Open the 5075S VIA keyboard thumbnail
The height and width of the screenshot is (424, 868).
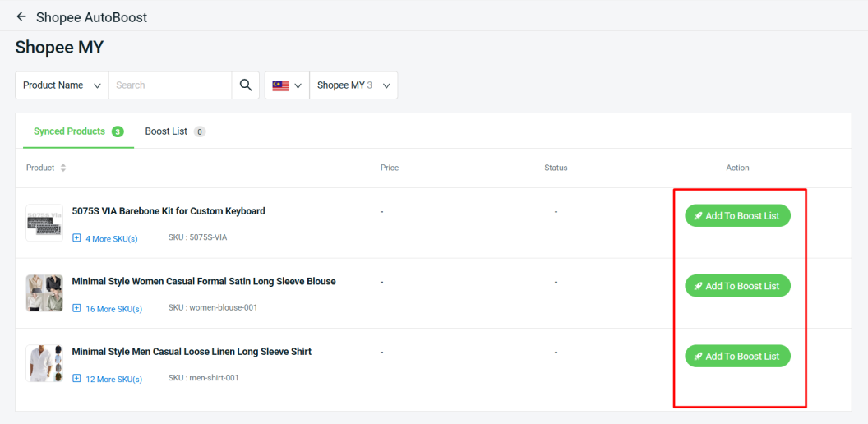[44, 223]
